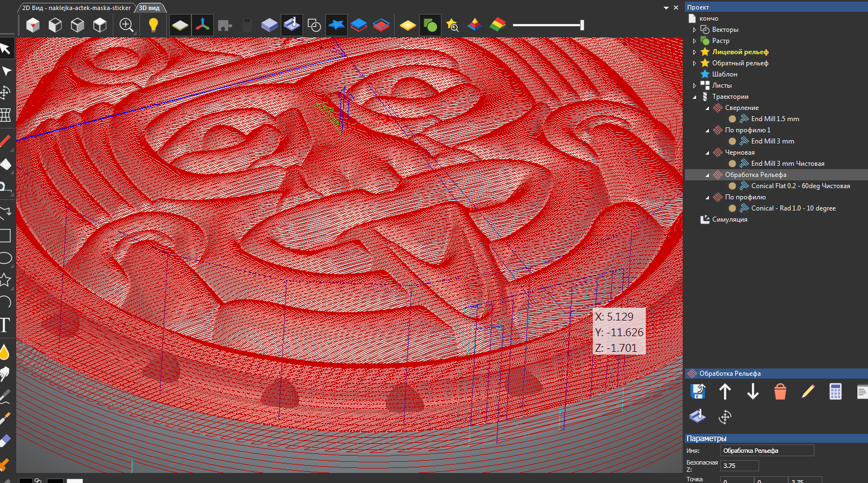Click the vector clock-square toolbar icon
868x483 pixels.
(314, 25)
